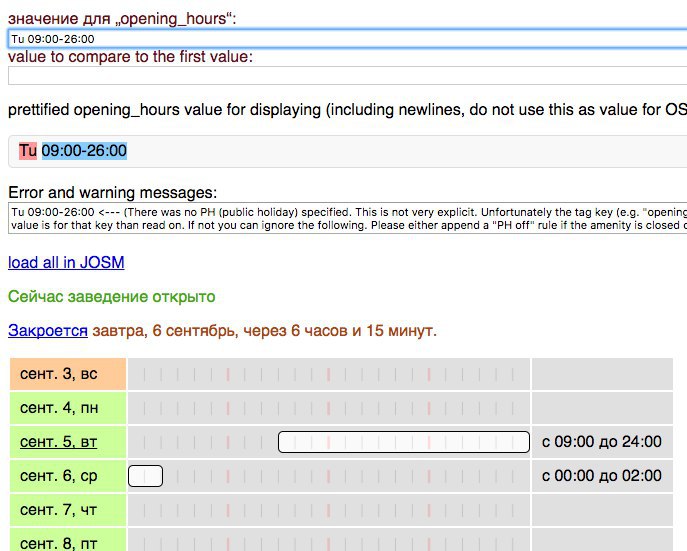Click the 'сент. 3, вс' orange date cell
Image resolution: width=687 pixels, height=551 pixels.
[x=68, y=373]
